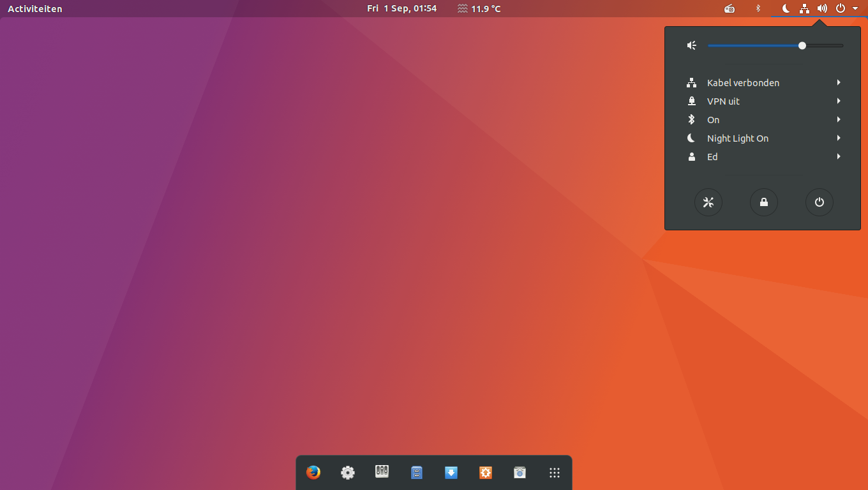Open Files cabinet icon in the dock
Image resolution: width=868 pixels, height=490 pixels.
[x=417, y=473]
